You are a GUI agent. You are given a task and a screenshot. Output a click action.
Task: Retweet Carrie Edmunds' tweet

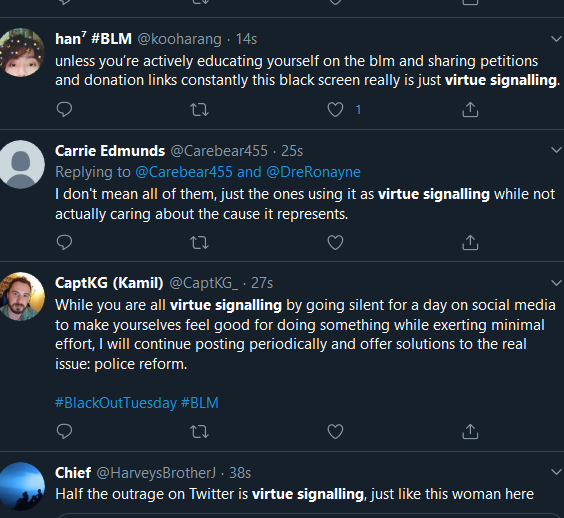(199, 242)
